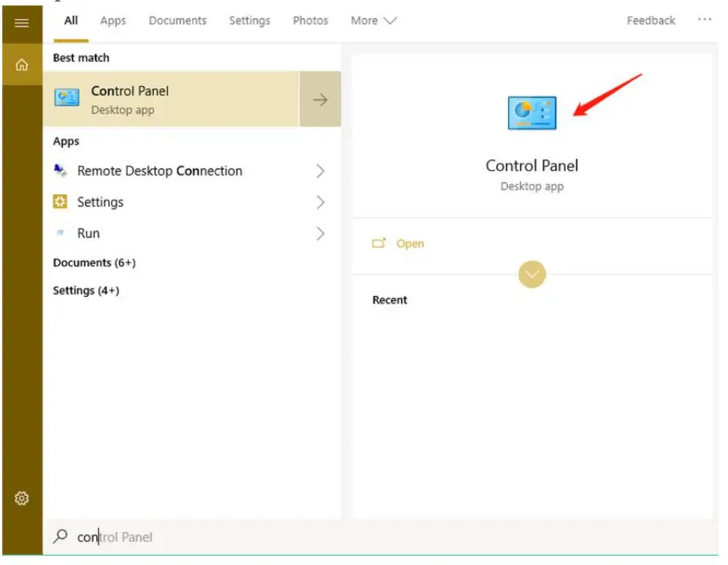Open the settings gear in sidebar
This screenshot has width=728, height=565.
click(x=22, y=498)
